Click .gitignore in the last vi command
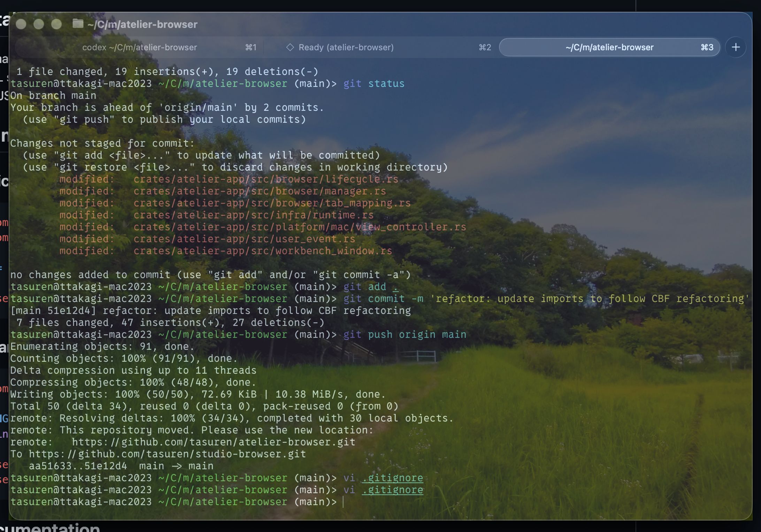 (392, 490)
